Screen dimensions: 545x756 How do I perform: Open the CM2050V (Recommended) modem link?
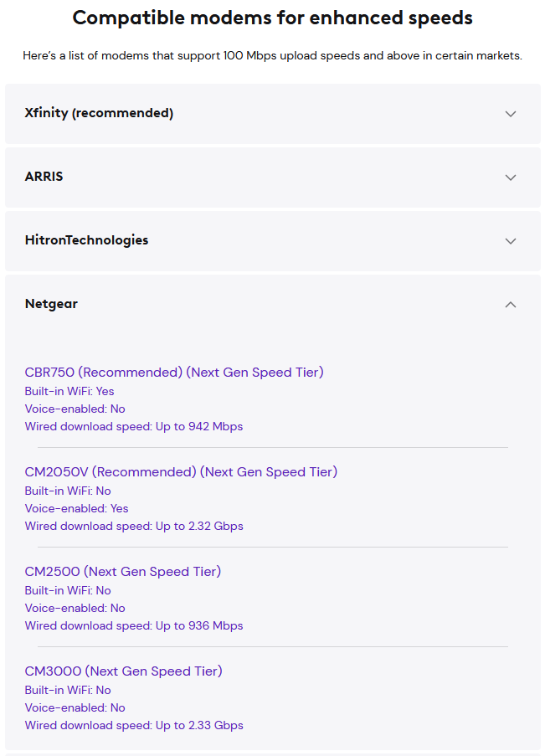[x=181, y=471]
